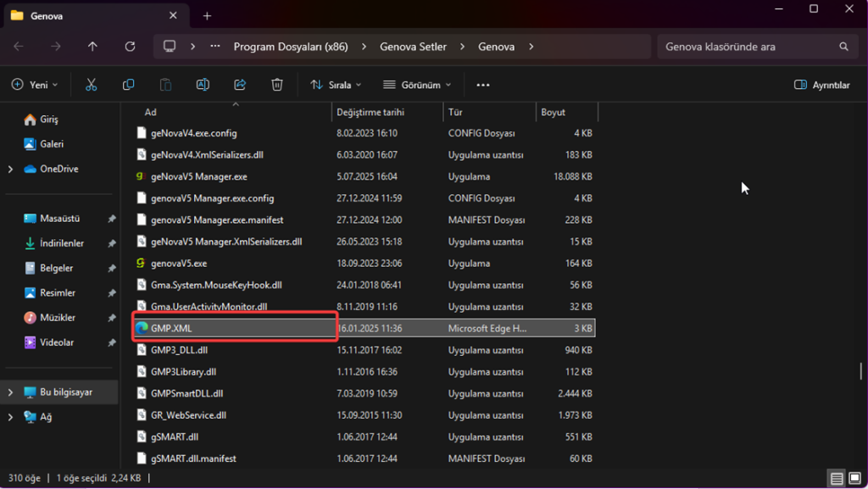868x489 pixels.
Task: Expand the OneDrive tree node
Action: click(x=10, y=169)
